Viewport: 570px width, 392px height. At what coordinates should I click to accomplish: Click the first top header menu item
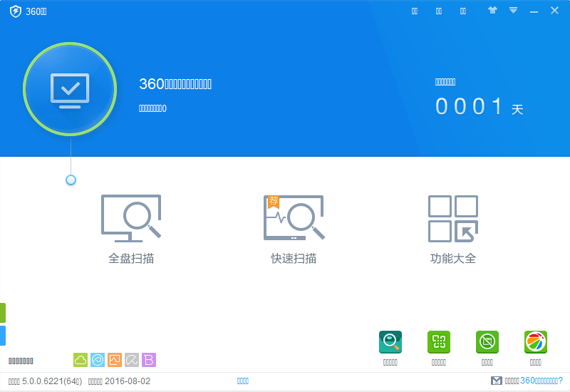click(415, 11)
